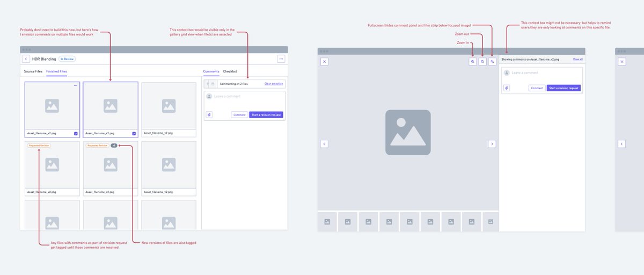
Task: Click the attachment icon in the gallery comment box
Action: (209, 114)
